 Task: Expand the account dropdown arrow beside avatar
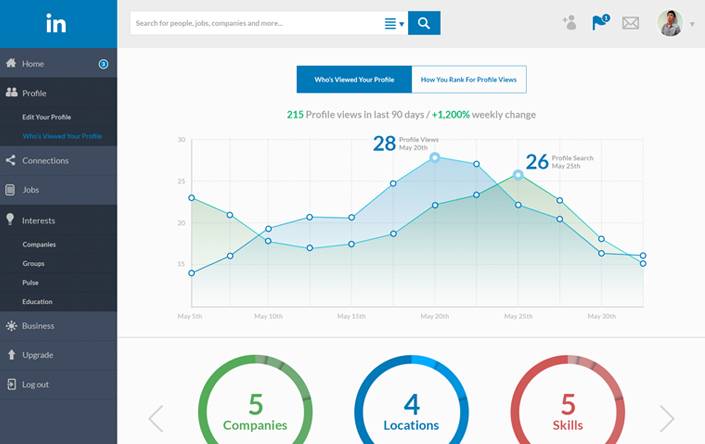pos(692,24)
